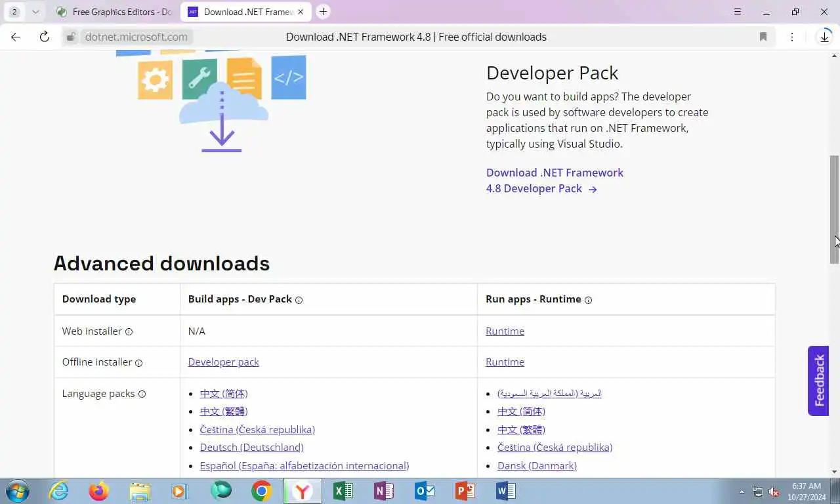Switch to Yandex Browser on taskbar
The height and width of the screenshot is (504, 840).
[x=302, y=491]
